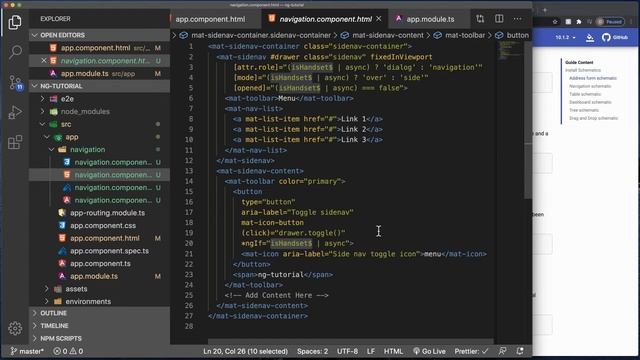The height and width of the screenshot is (360, 640).
Task: Open the Extensions view
Action: [x=15, y=142]
